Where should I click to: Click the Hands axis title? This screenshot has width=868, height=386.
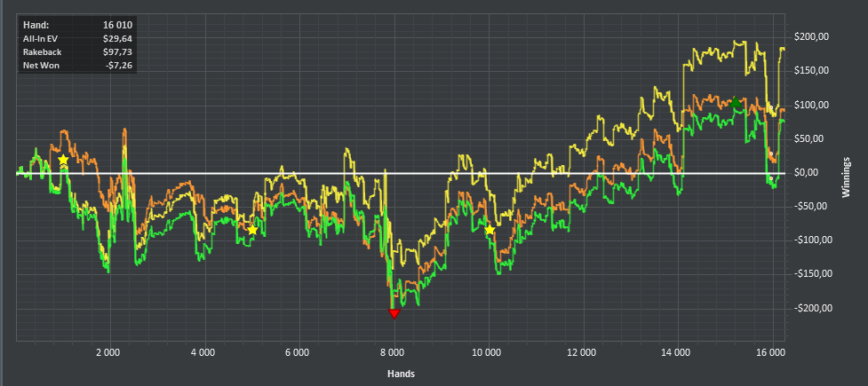[x=402, y=374]
